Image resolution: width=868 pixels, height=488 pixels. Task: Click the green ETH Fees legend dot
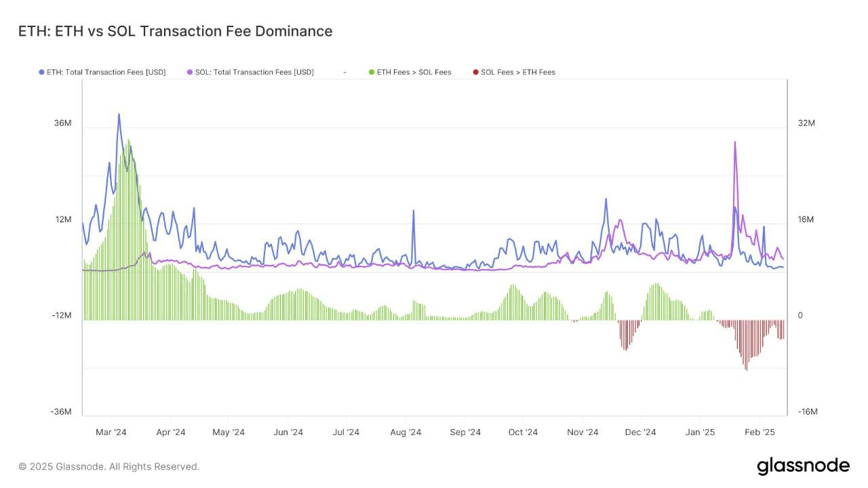coord(372,72)
